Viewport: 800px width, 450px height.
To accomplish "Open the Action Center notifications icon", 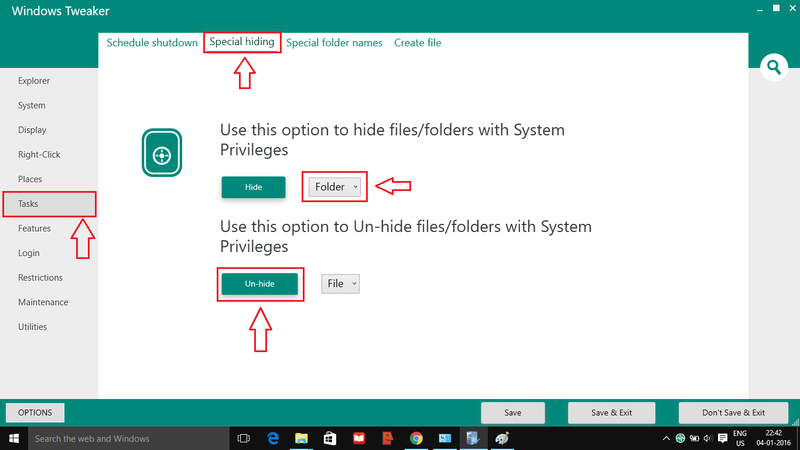I will point(722,438).
